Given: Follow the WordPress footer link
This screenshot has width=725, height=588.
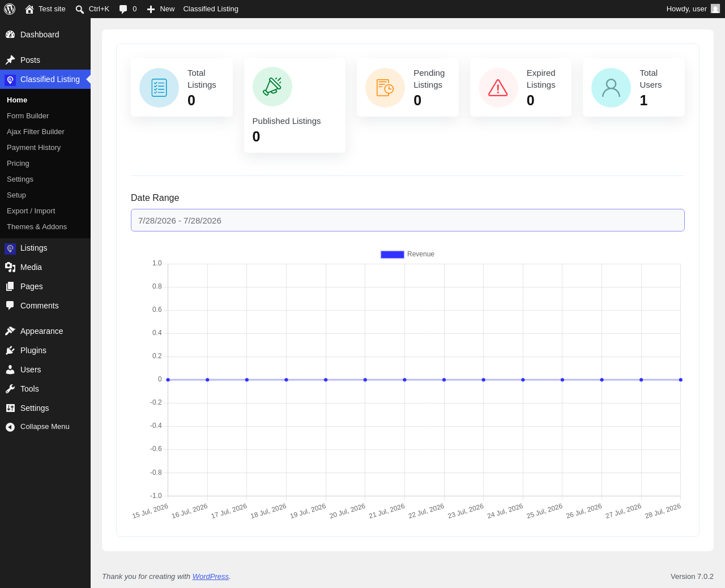Looking at the screenshot, I should [x=211, y=576].
